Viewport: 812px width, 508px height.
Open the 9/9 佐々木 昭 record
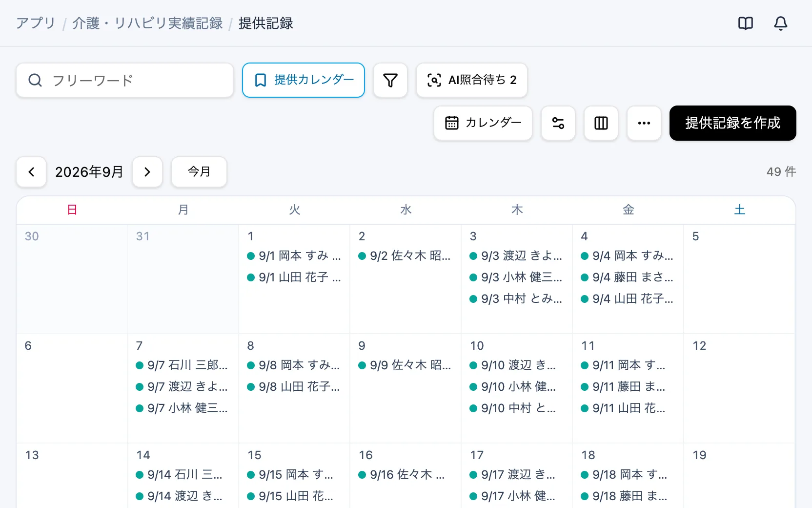pyautogui.click(x=405, y=365)
